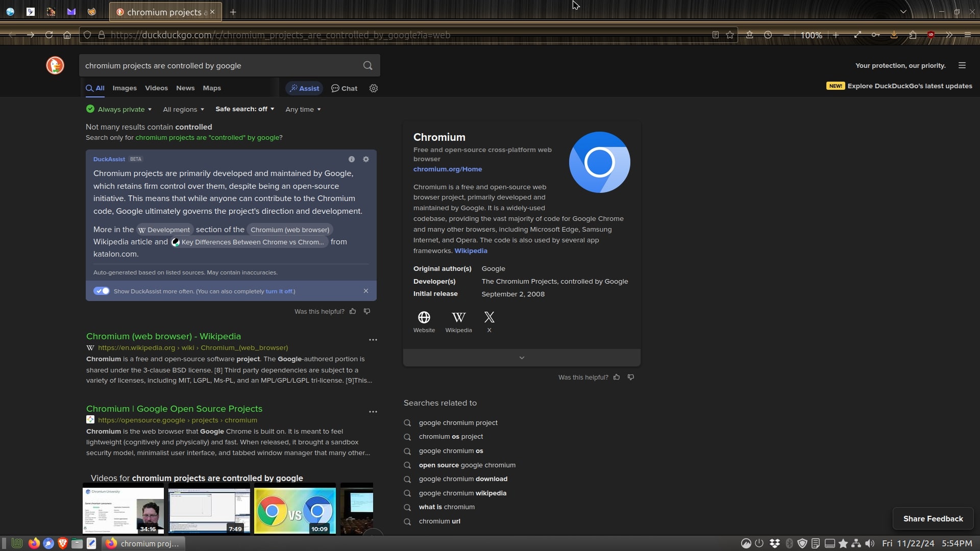Open Safe search dropdown
Viewport: 980px width, 551px height.
click(x=244, y=109)
